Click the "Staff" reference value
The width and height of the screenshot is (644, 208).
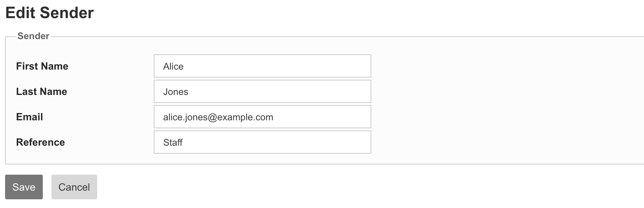(x=173, y=142)
